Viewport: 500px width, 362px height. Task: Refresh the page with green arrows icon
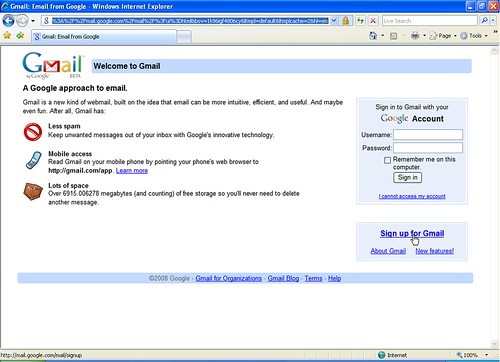click(x=360, y=21)
